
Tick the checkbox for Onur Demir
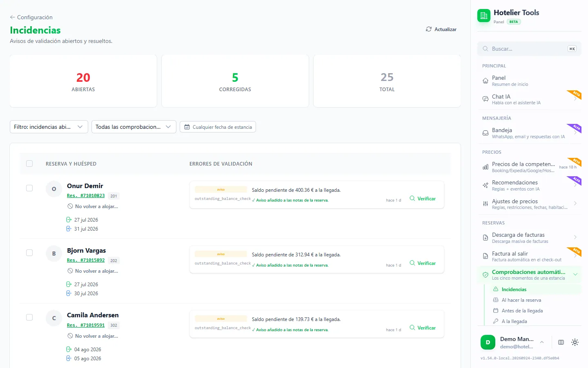(x=29, y=188)
